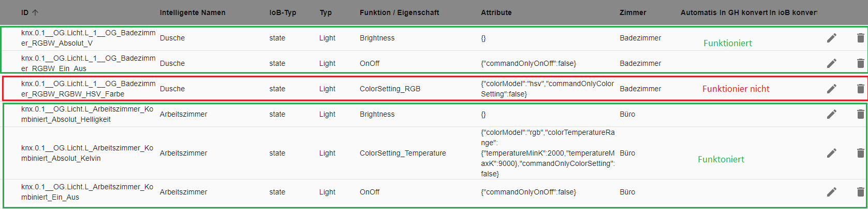Image resolution: width=868 pixels, height=209 pixels.
Task: Select the Zimmer column header
Action: point(633,12)
